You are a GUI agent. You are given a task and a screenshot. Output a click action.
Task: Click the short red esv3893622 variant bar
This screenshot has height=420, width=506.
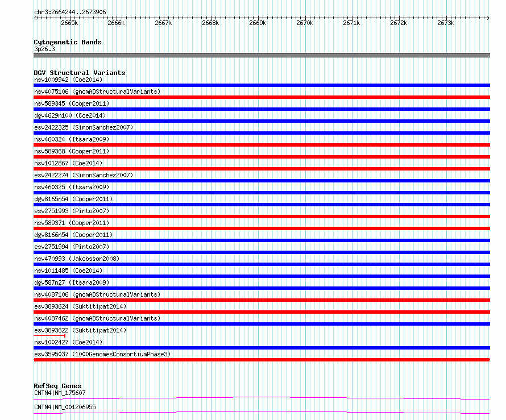pos(49,336)
